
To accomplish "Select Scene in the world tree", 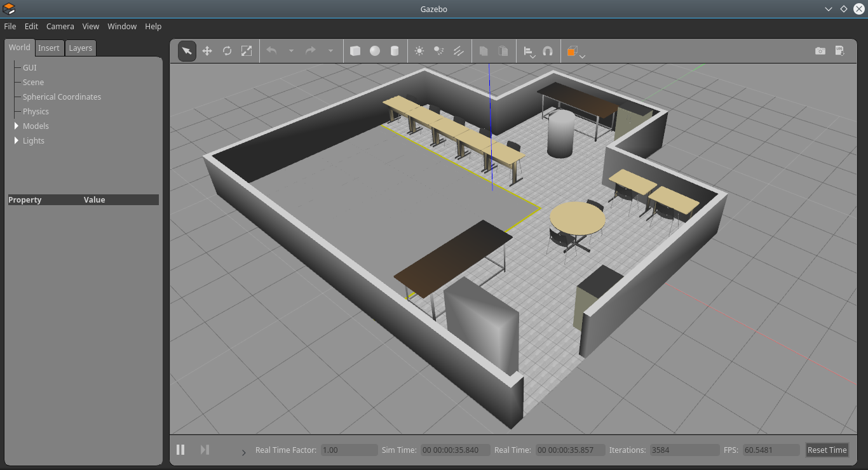I will click(x=34, y=82).
